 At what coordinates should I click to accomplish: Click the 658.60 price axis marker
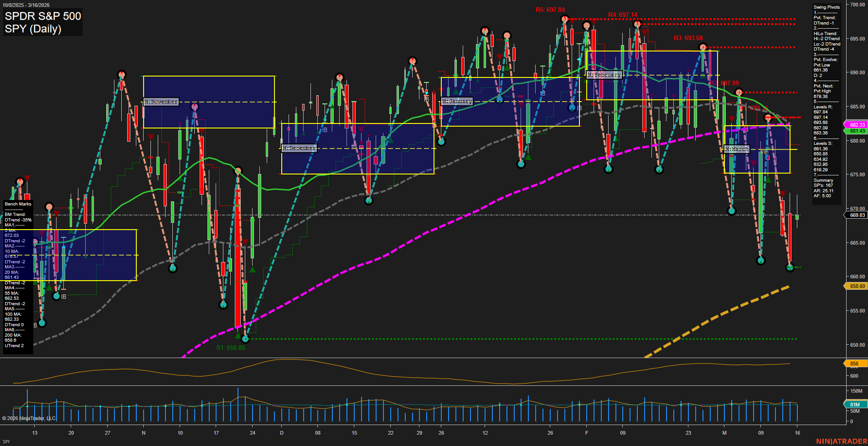pyautogui.click(x=856, y=286)
